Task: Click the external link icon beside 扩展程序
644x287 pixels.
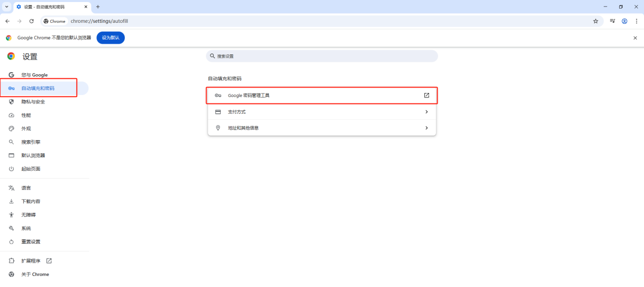Action: (x=49, y=261)
